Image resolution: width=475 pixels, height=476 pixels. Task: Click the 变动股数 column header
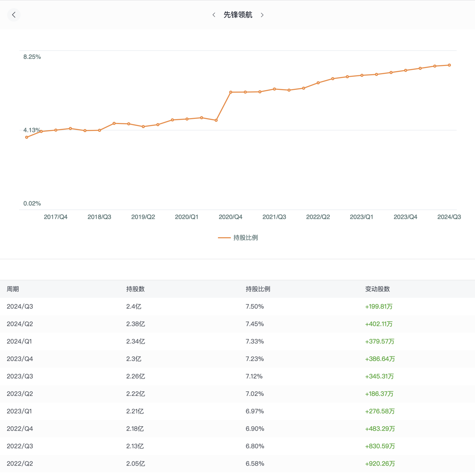point(377,289)
